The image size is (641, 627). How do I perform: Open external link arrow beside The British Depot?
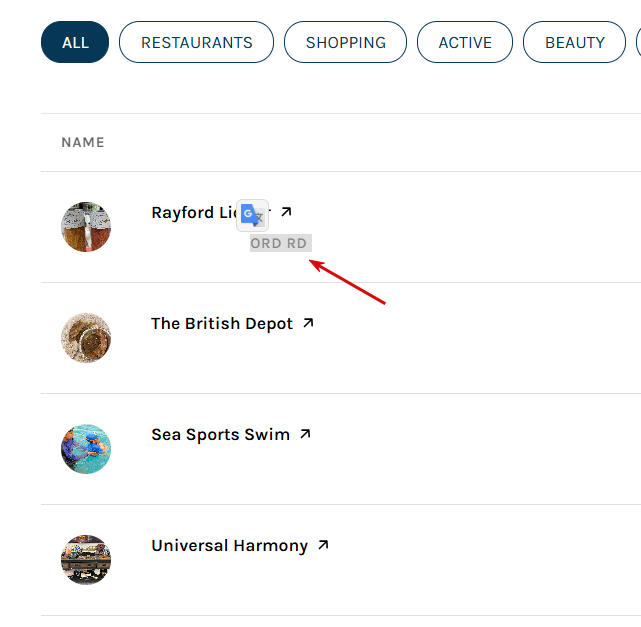tap(308, 323)
